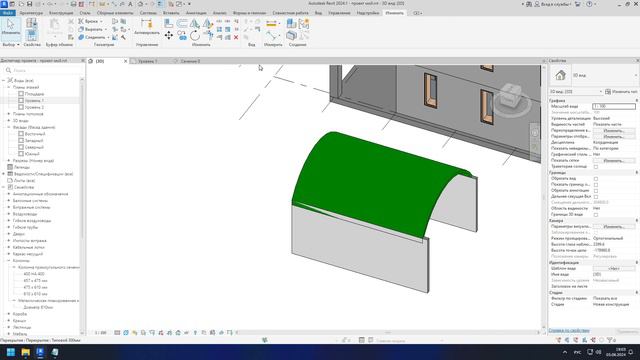Click the Cut (scissors) icon in clipboard
The height and width of the screenshot is (360, 640).
click(71, 21)
